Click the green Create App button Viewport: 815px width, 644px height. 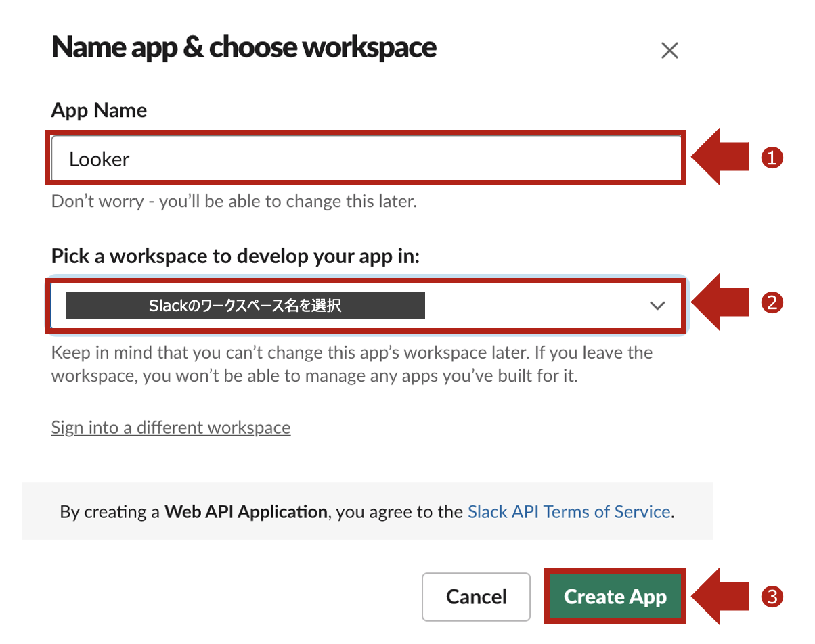(615, 597)
